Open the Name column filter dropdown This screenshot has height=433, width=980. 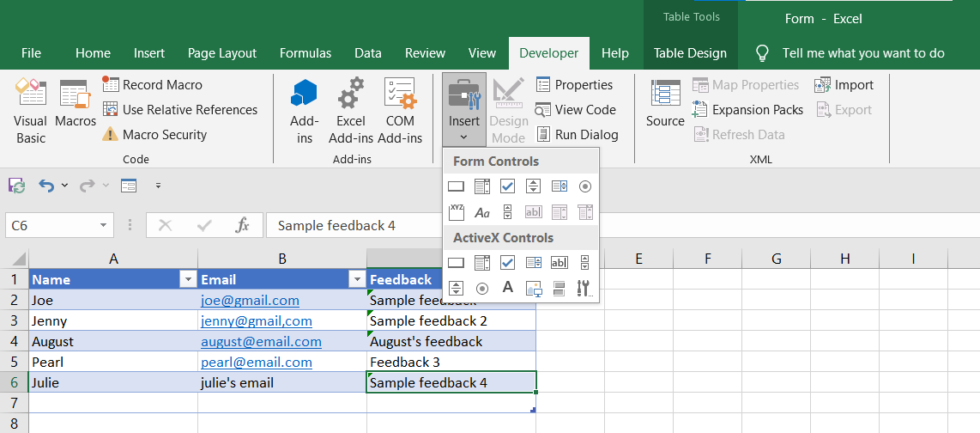(x=187, y=280)
